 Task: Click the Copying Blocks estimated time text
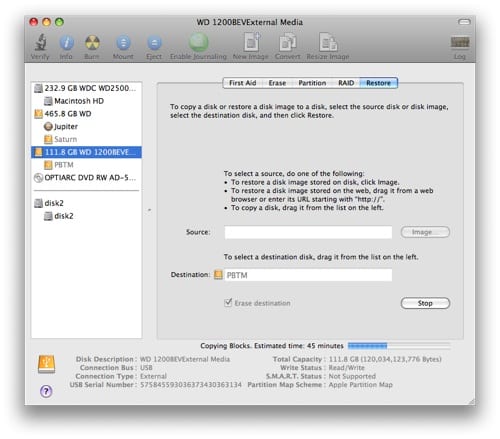[272, 346]
